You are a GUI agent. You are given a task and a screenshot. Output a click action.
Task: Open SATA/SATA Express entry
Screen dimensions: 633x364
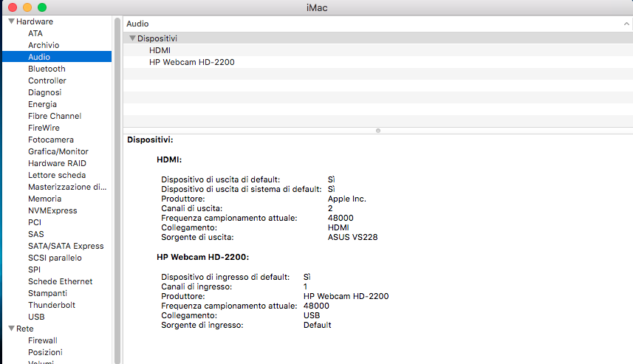tap(66, 246)
